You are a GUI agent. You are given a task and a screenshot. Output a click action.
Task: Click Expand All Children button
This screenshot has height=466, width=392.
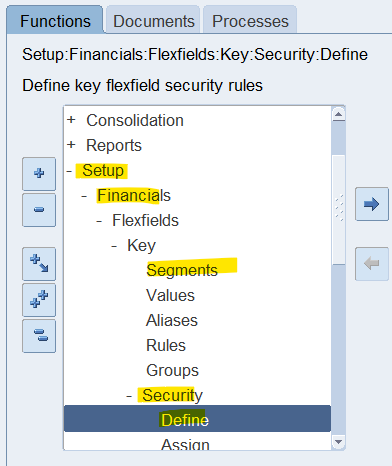click(39, 264)
